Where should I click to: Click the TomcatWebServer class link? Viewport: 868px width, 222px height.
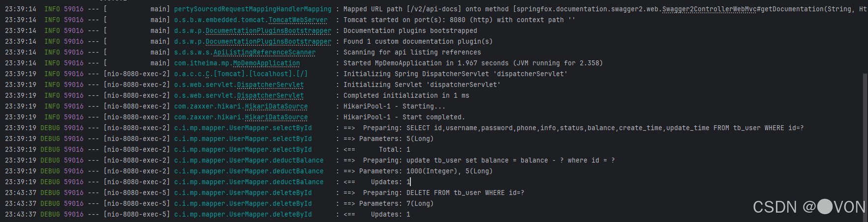point(298,20)
